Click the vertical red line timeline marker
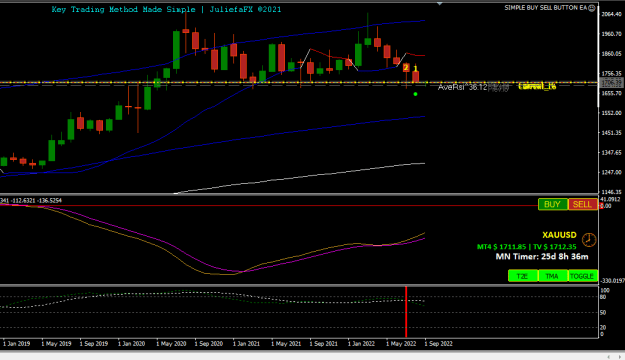Viewport: 625px width, 360px height. 406,312
